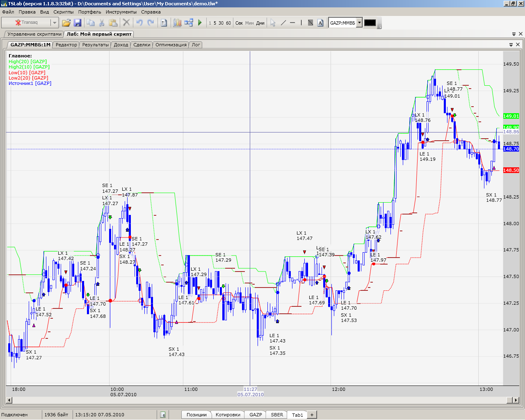Click the Low2(20) [GAZP] legend entry
This screenshot has height=420, width=525.
(x=28, y=78)
